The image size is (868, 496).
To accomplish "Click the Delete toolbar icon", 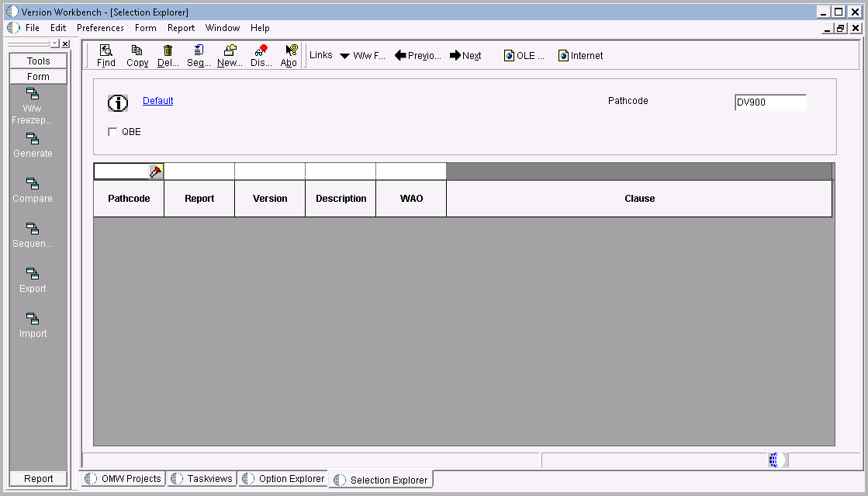I will point(168,55).
